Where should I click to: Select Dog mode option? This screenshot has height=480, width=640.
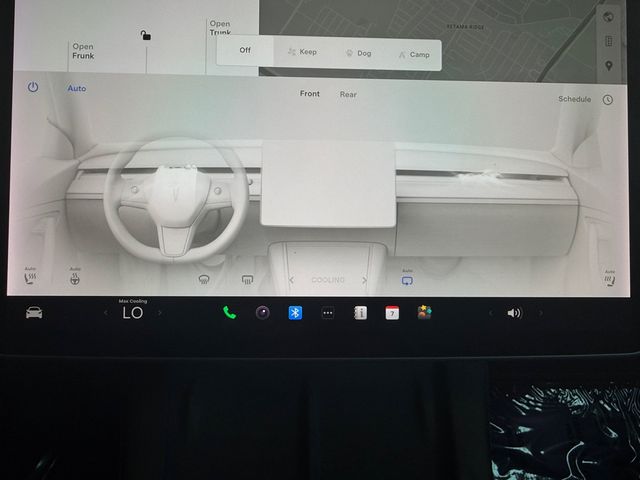(x=359, y=53)
